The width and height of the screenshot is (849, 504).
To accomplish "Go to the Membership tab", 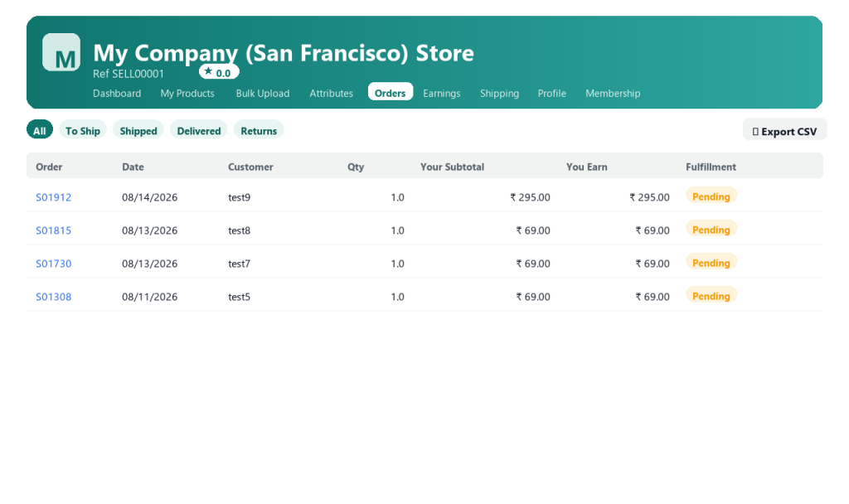I will pos(613,93).
